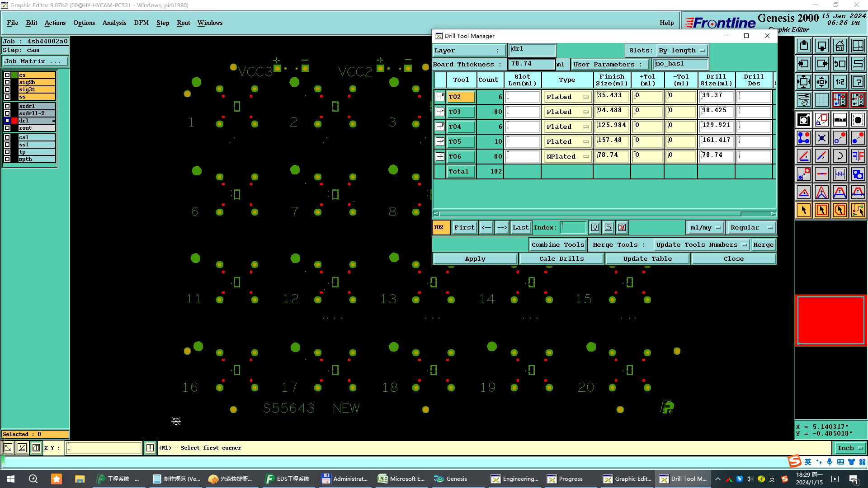Viewport: 868px width, 488px height.
Task: Expand the T03 tool row
Action: click(440, 112)
